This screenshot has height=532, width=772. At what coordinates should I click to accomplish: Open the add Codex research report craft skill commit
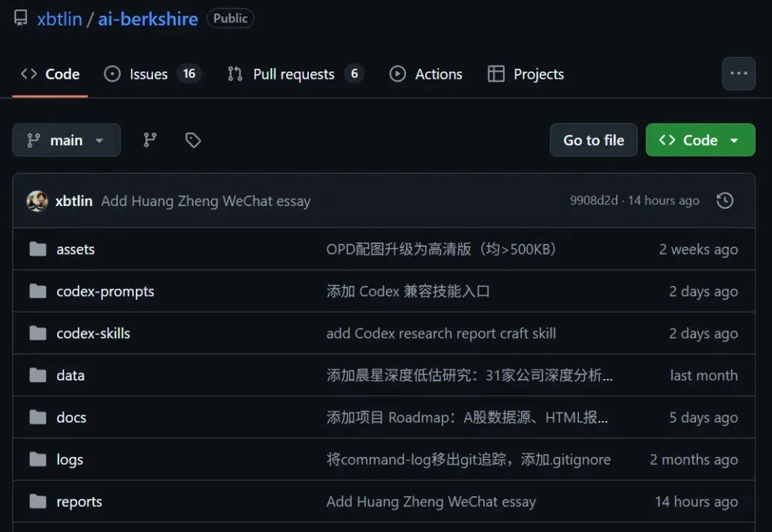click(x=441, y=333)
